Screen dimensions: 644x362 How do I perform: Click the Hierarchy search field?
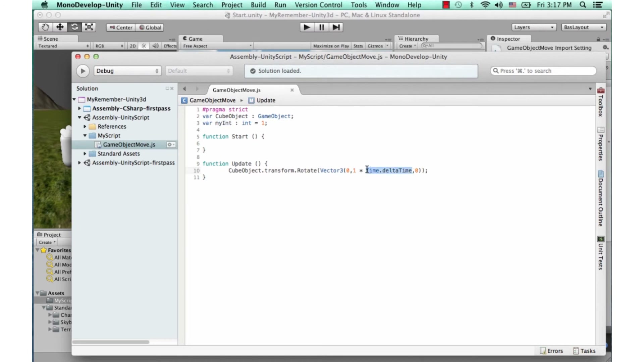[x=451, y=46]
